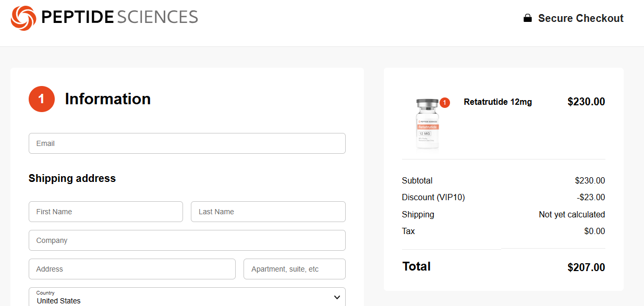Click the $207.00 total amount
This screenshot has width=644, height=306.
(586, 267)
